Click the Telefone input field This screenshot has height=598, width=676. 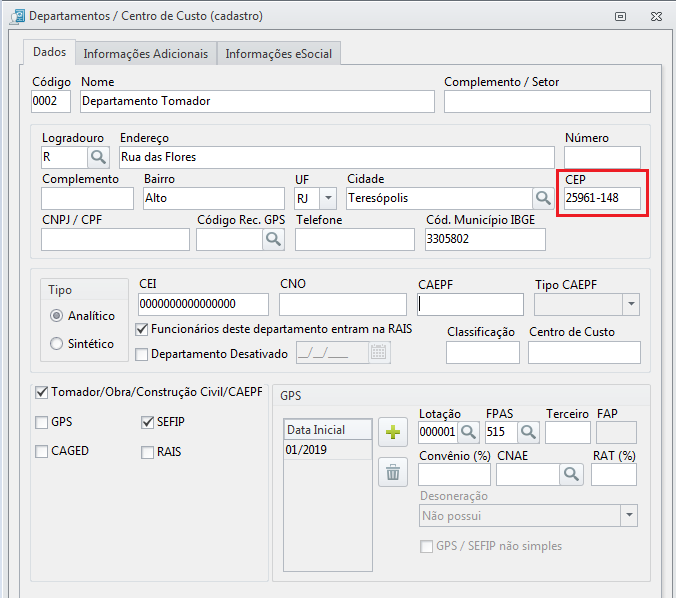pos(355,239)
